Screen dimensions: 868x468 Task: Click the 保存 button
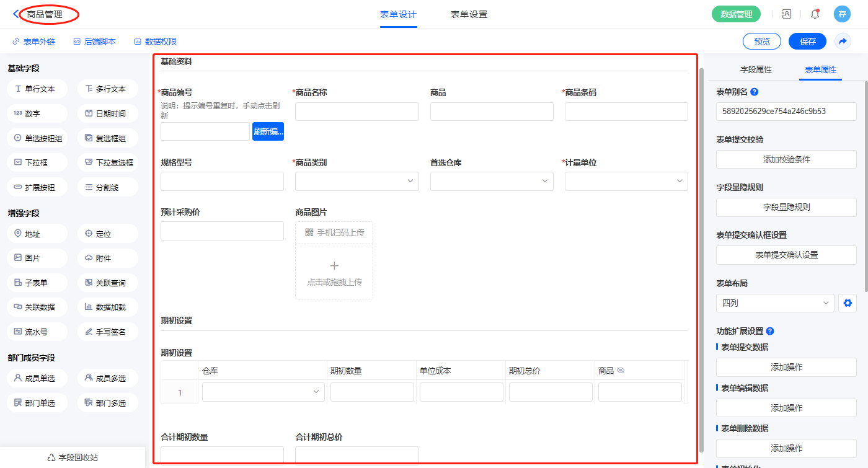[807, 42]
